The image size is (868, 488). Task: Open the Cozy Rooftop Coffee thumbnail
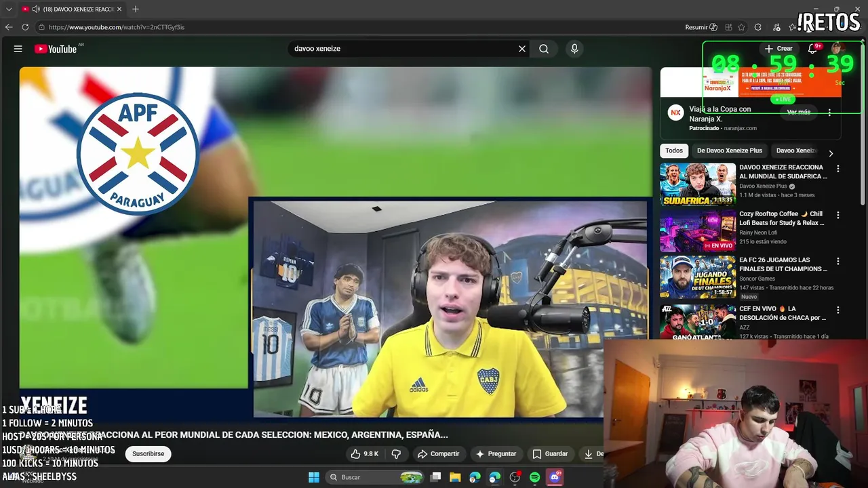coord(698,230)
